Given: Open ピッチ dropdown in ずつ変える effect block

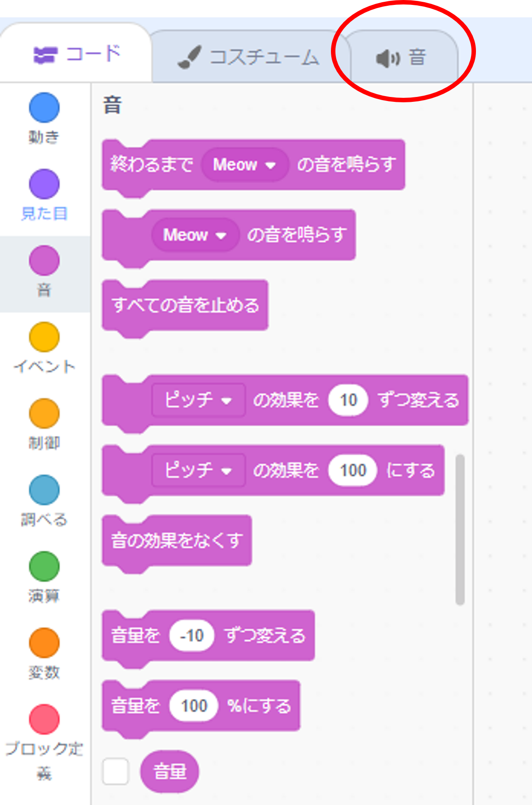Looking at the screenshot, I should coord(198,400).
